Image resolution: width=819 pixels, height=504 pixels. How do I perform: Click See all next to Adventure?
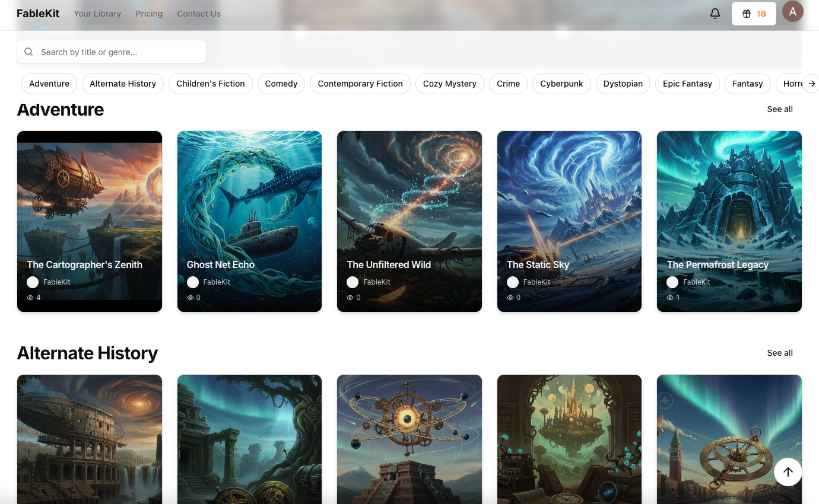(x=780, y=109)
